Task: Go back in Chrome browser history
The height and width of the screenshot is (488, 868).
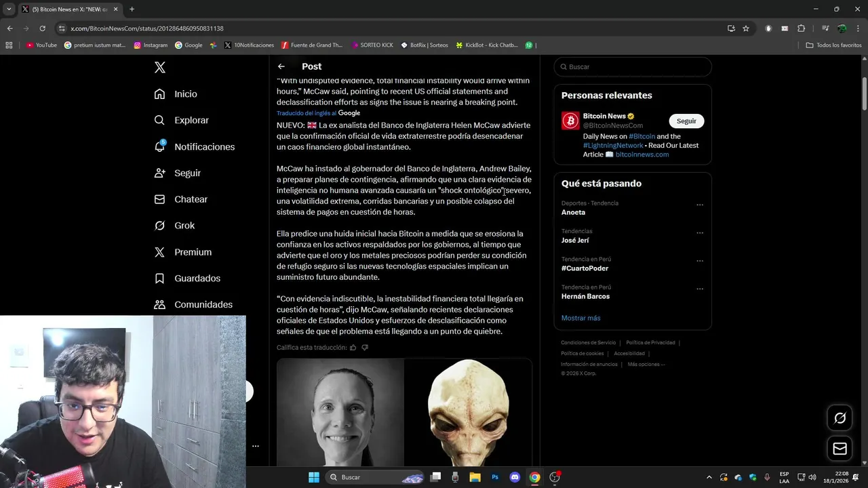Action: (x=9, y=28)
